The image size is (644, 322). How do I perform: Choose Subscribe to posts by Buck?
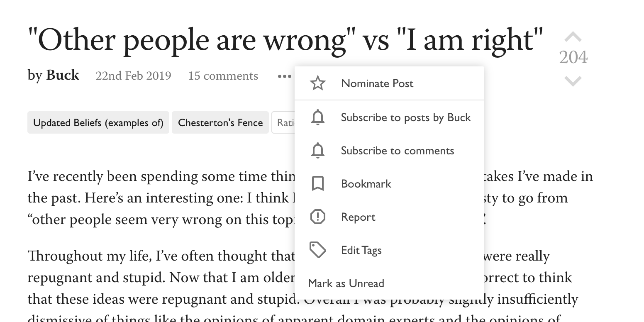click(x=405, y=117)
